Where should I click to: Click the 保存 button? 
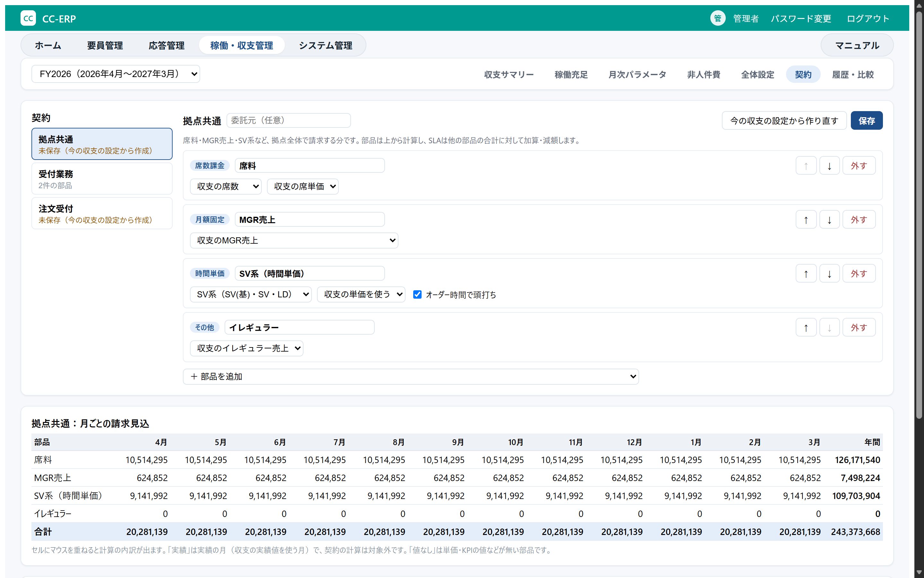[x=866, y=120]
